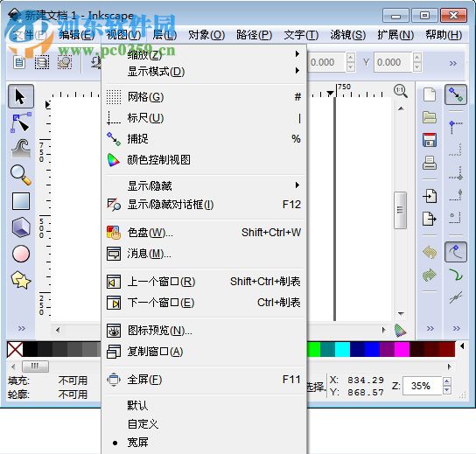The image size is (476, 454).
Task: Increase the zoom percentage stepper
Action: point(447,381)
